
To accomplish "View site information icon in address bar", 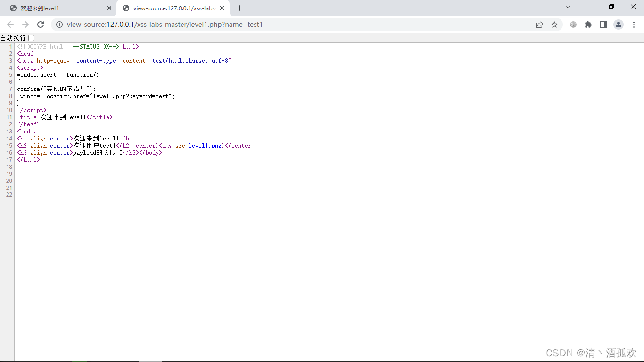I will [59, 25].
